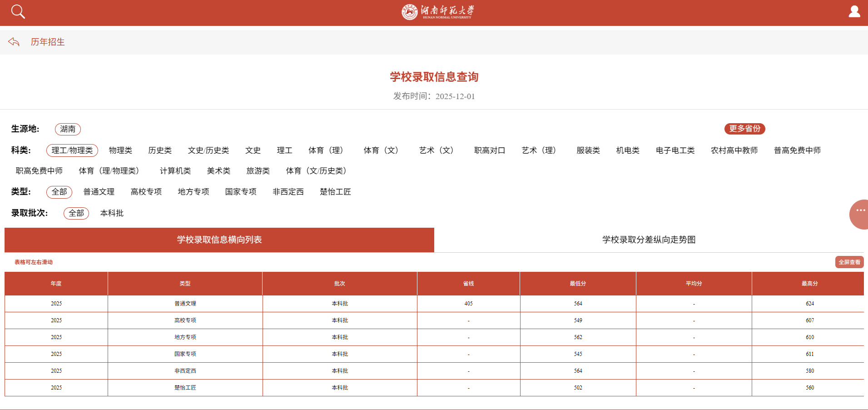The width and height of the screenshot is (868, 410).
Task: Select 湖南 as the source province
Action: coord(68,129)
